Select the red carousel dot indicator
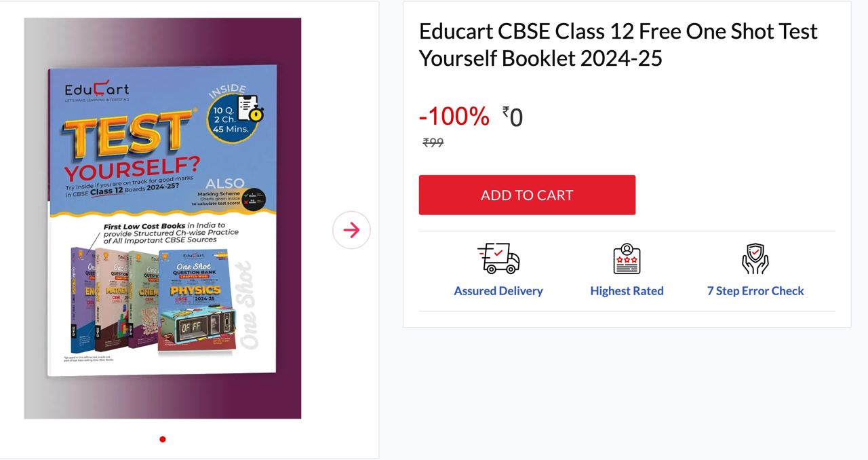 163,440
